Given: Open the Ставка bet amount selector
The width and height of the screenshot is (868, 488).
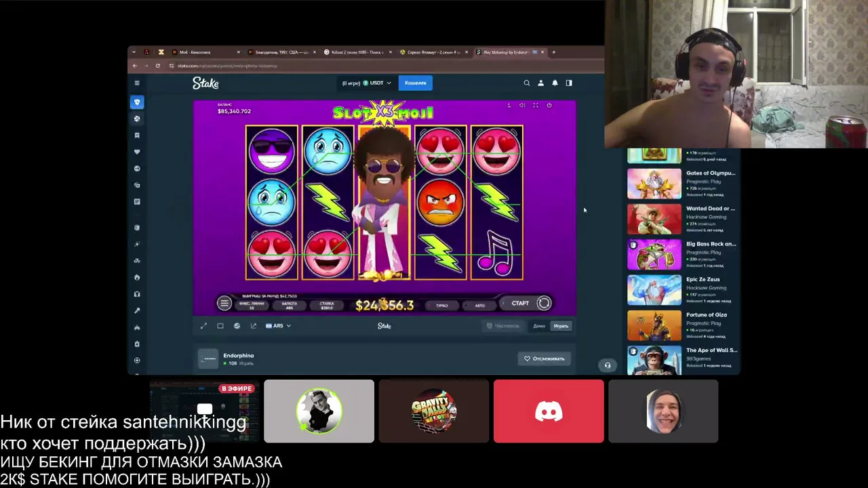Looking at the screenshot, I should [x=327, y=306].
